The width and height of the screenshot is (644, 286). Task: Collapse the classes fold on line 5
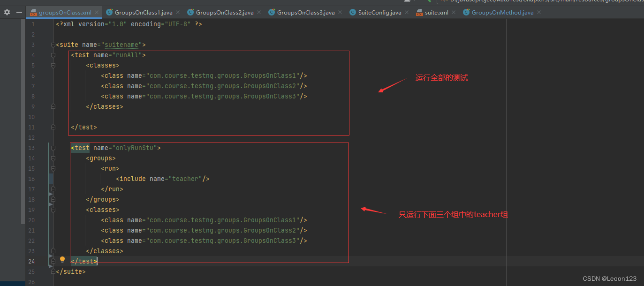tap(53, 66)
